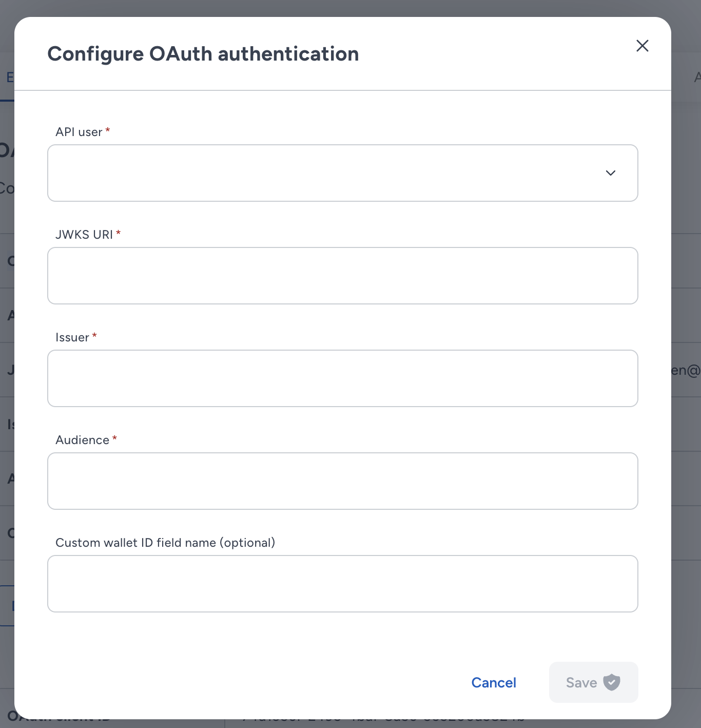This screenshot has width=701, height=728.
Task: Focus the Custom wallet ID field name input
Action: [x=343, y=584]
